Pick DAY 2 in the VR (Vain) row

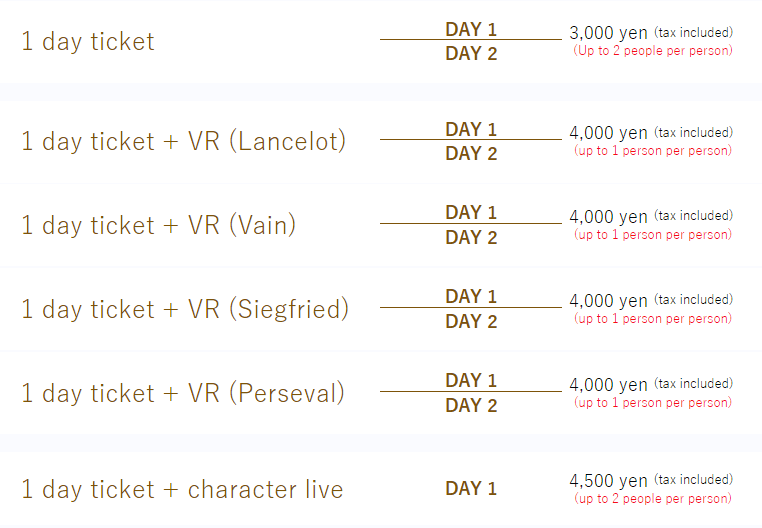pos(470,238)
